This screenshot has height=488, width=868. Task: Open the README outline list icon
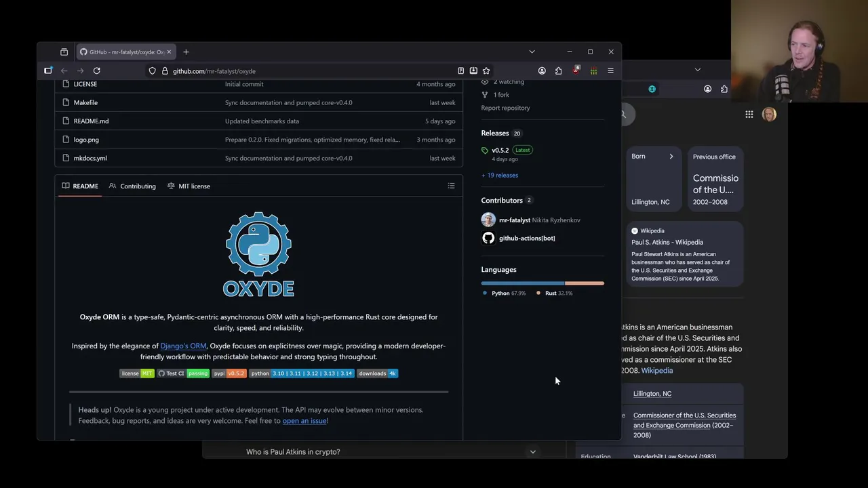(x=451, y=186)
